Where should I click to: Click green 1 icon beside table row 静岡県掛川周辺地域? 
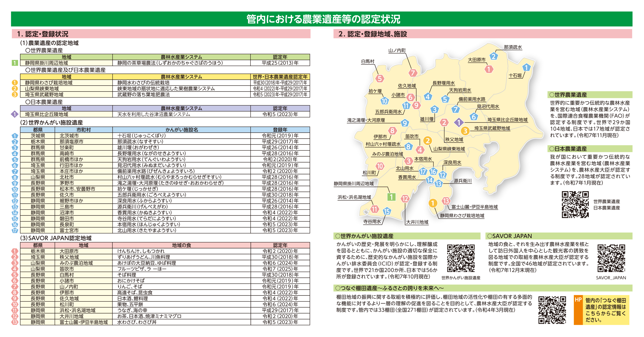15,63
